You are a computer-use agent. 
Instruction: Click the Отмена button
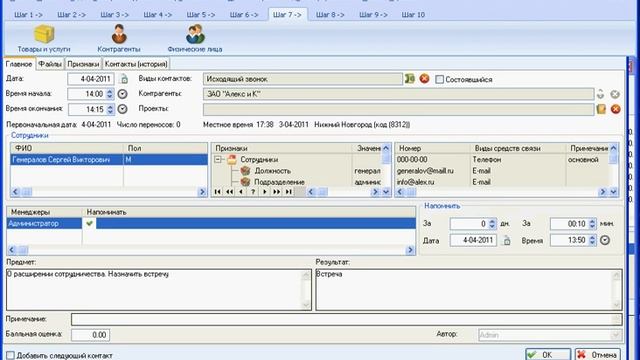click(598, 355)
